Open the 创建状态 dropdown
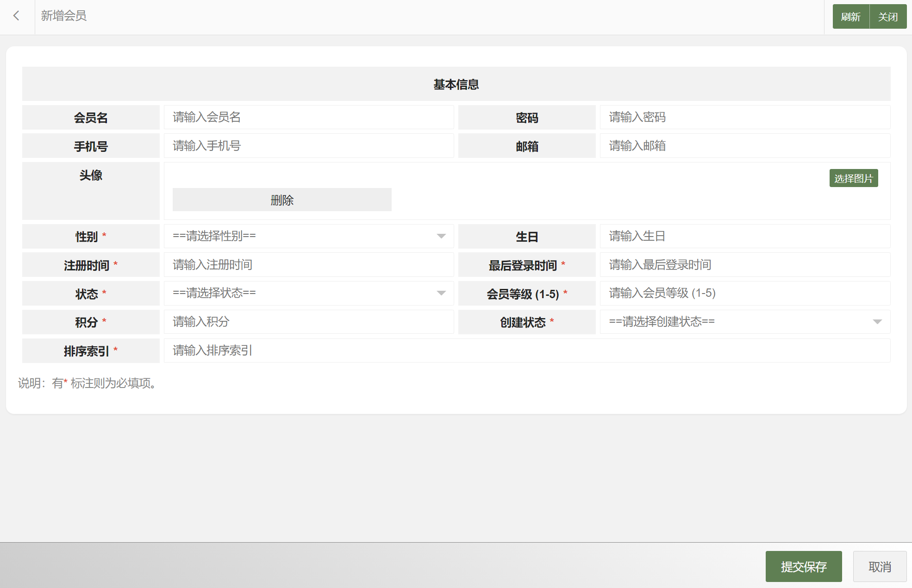Image resolution: width=912 pixels, height=588 pixels. click(744, 322)
